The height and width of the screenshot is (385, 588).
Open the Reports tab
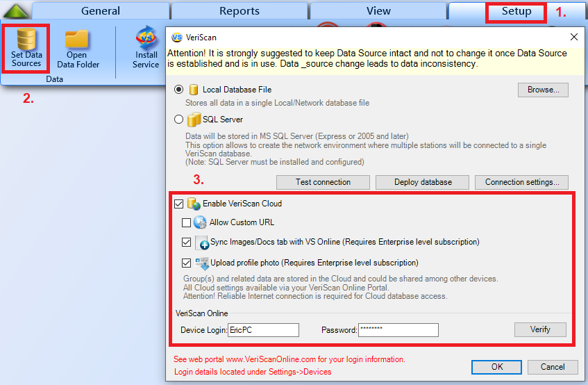[x=240, y=11]
